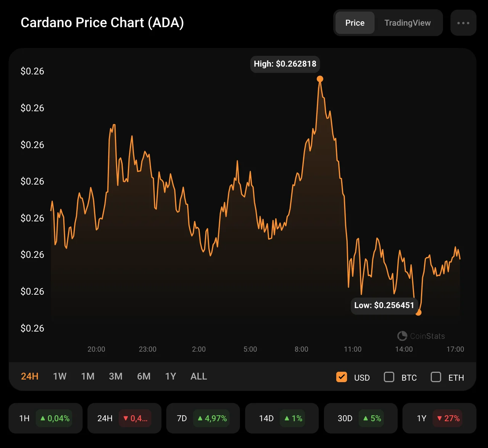The height and width of the screenshot is (448, 488).
Task: Toggle the USD currency checkbox
Action: (x=341, y=377)
